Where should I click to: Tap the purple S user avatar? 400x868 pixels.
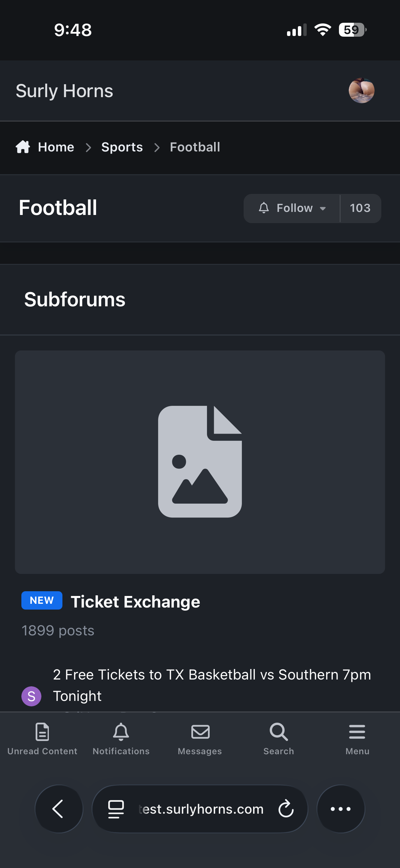(32, 696)
